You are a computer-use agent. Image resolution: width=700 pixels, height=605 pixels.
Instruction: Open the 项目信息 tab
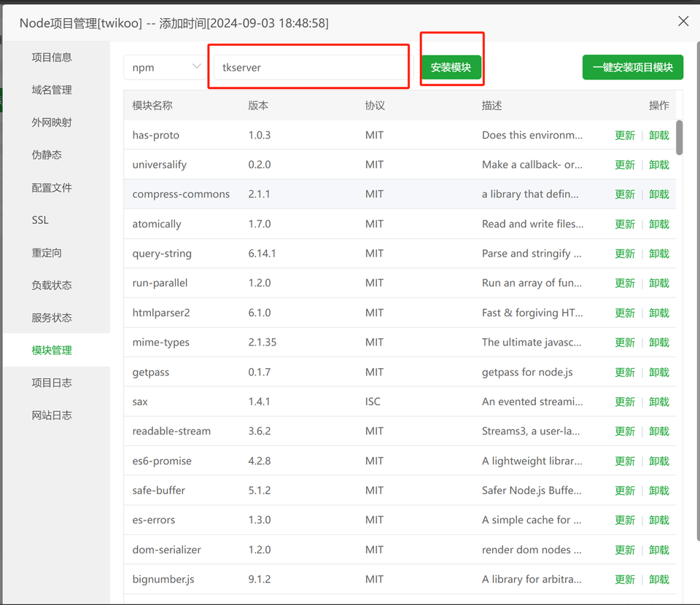(52, 58)
